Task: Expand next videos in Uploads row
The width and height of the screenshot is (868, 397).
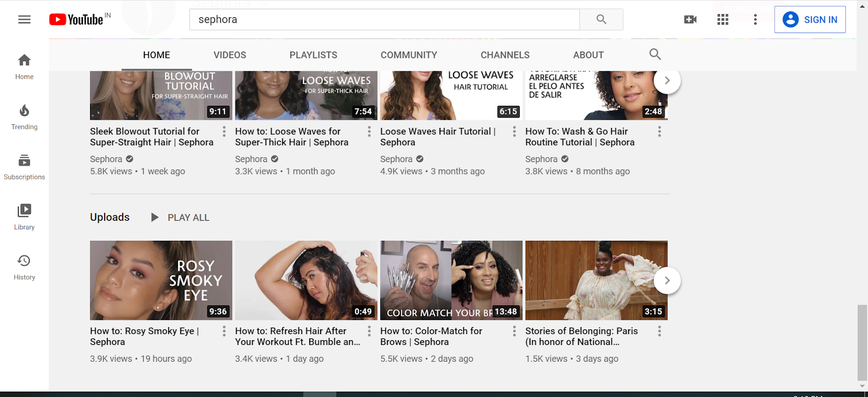Action: pos(667,280)
